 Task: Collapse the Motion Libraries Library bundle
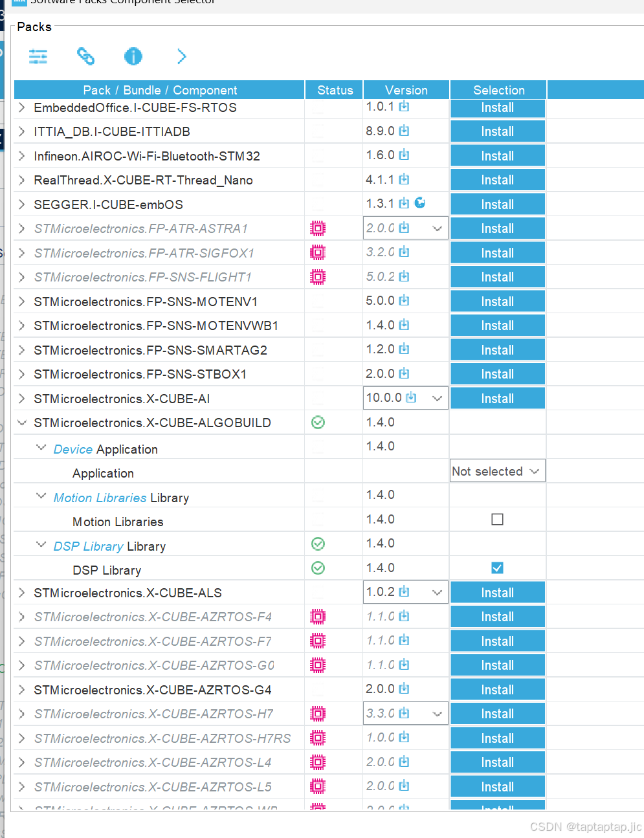click(x=41, y=496)
